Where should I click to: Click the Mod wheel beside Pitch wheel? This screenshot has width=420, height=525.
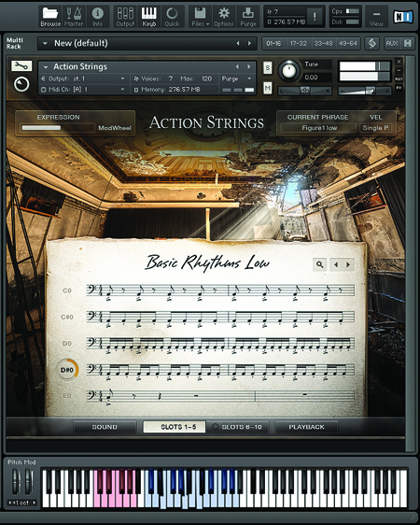click(x=29, y=481)
